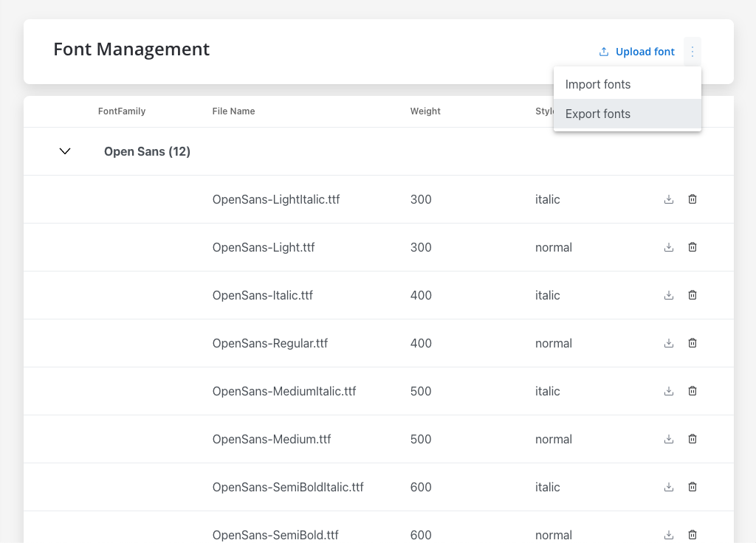Download OpenSans-SemiBold.ttf font file

[669, 535]
